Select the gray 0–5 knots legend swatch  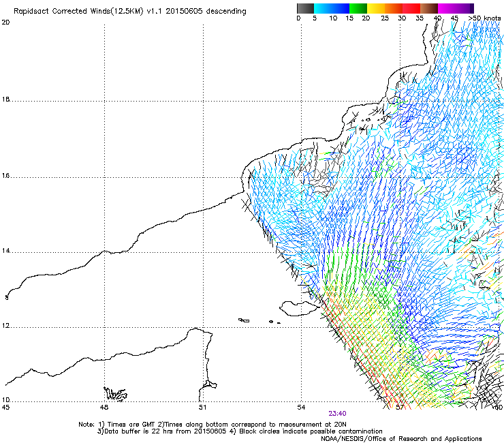pyautogui.click(x=305, y=8)
